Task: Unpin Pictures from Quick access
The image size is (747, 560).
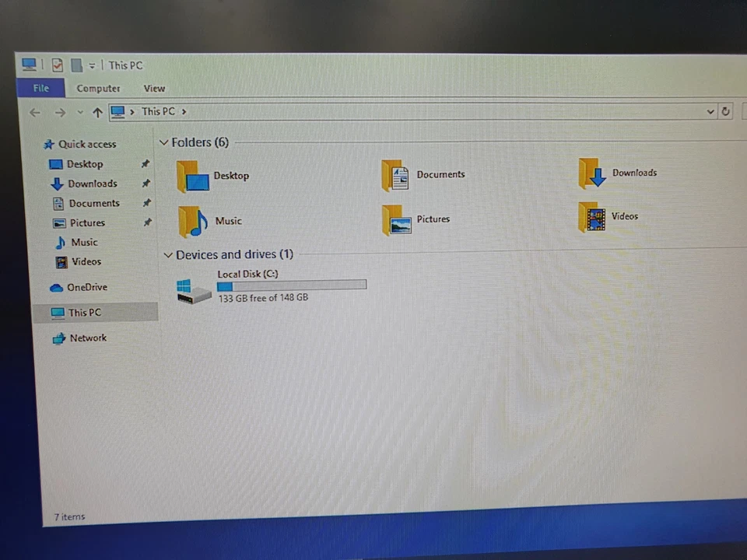Action: (147, 222)
